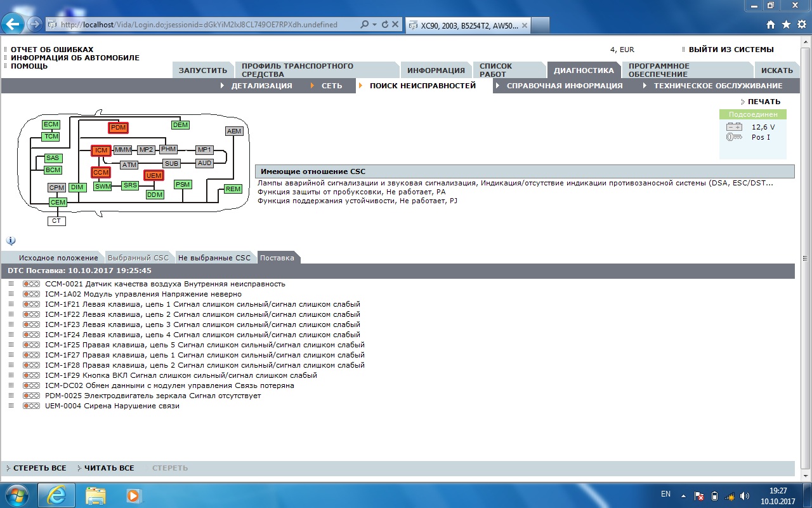This screenshot has height=508, width=812.
Task: Click the blue info icon below the diagram
Action: (11, 241)
